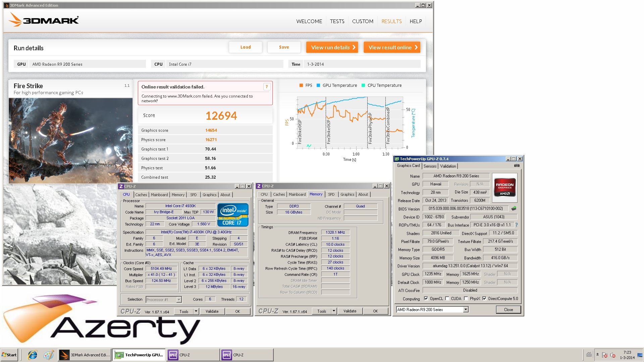Viewport: 644px width, 362px height.
Task: Click GPU-Z screenshot camera icon
Action: coord(517,166)
